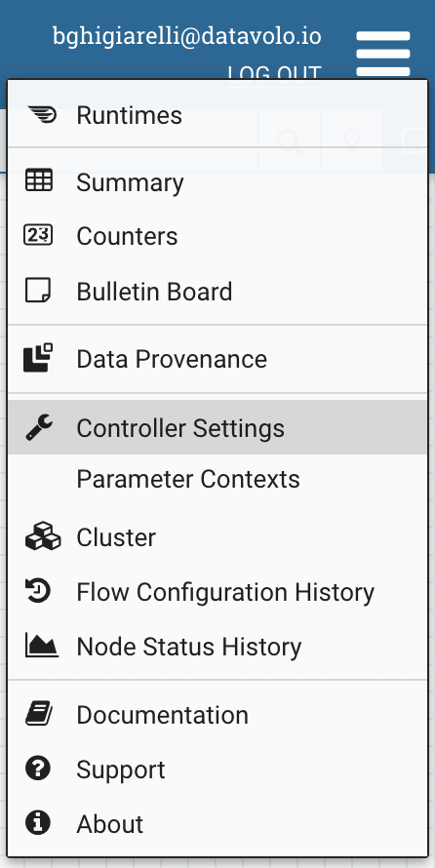Click the Node Status History chart icon
Image resolution: width=435 pixels, height=868 pixels.
pyautogui.click(x=42, y=646)
